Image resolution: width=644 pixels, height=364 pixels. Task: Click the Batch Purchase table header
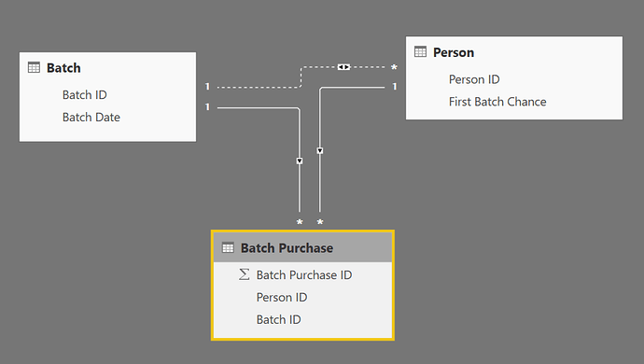pyautogui.click(x=302, y=247)
